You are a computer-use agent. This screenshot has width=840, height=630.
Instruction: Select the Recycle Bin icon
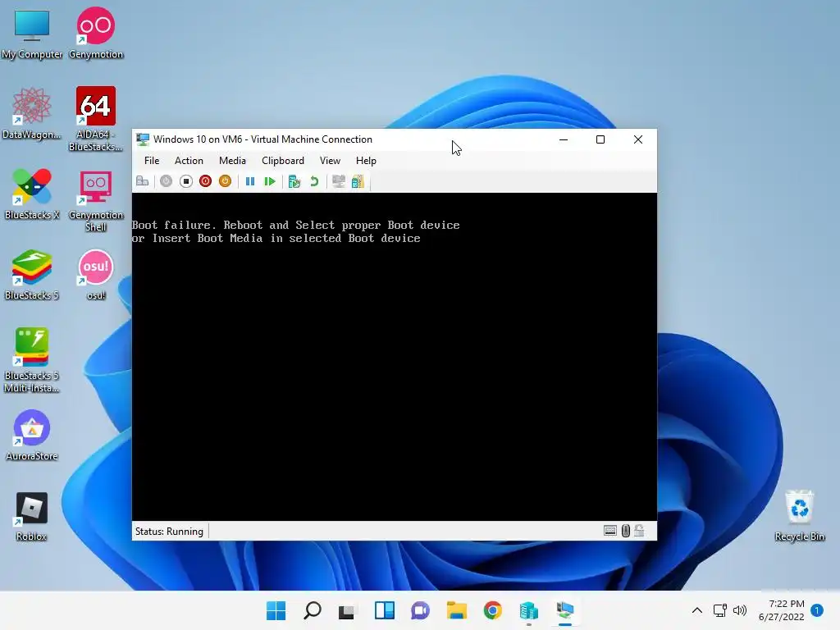800,516
